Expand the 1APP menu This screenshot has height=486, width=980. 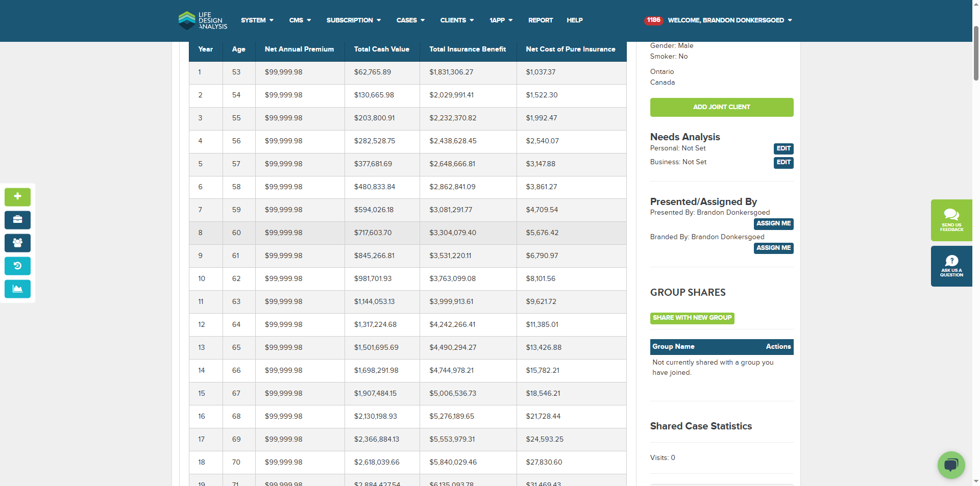click(501, 20)
